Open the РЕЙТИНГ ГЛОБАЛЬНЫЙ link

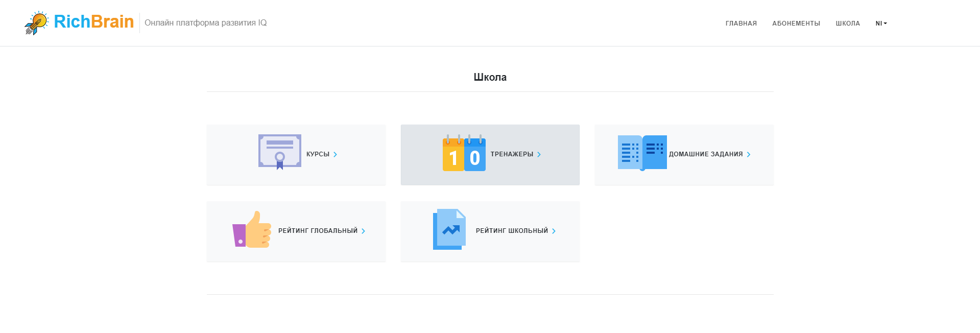click(318, 231)
